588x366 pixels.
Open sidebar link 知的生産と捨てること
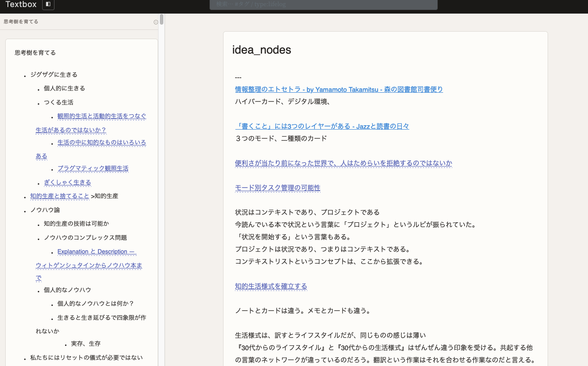pos(60,196)
